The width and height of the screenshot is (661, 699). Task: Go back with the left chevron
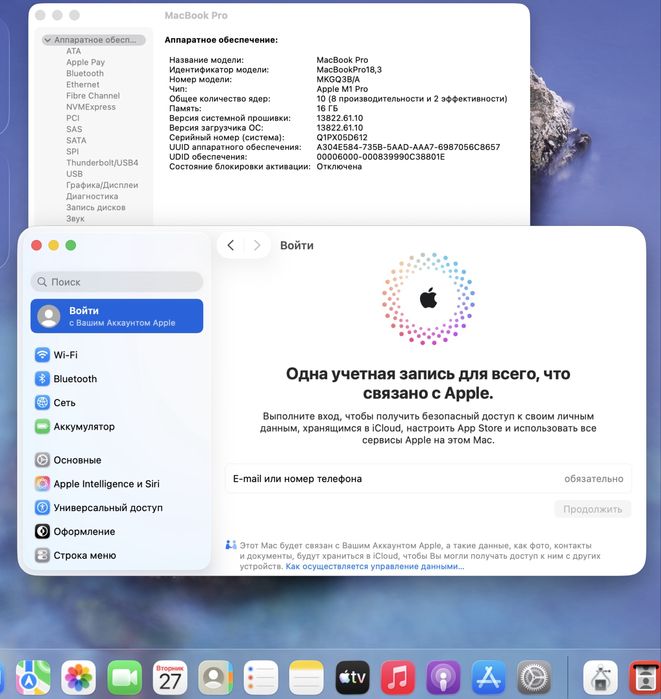point(230,245)
